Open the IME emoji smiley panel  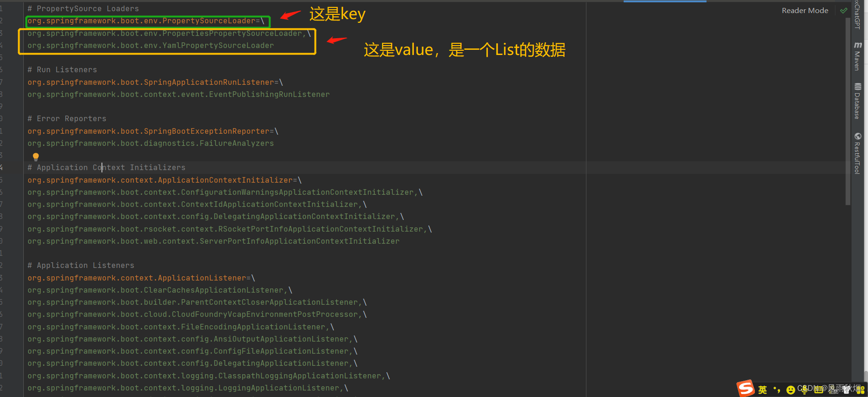coord(791,390)
